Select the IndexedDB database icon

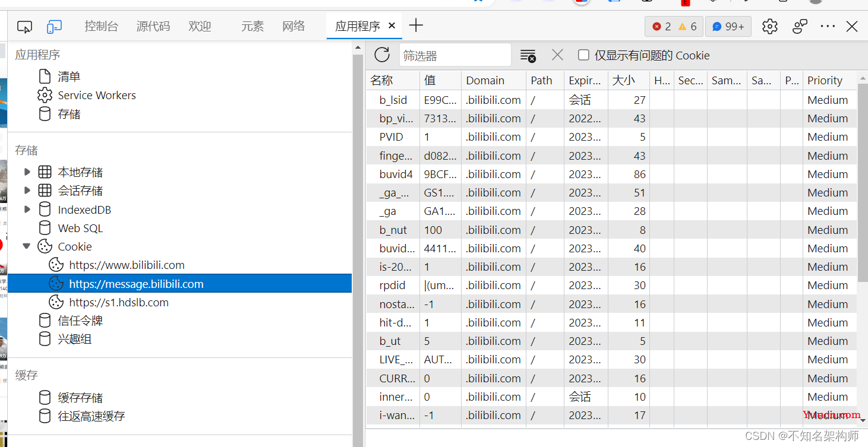[45, 210]
